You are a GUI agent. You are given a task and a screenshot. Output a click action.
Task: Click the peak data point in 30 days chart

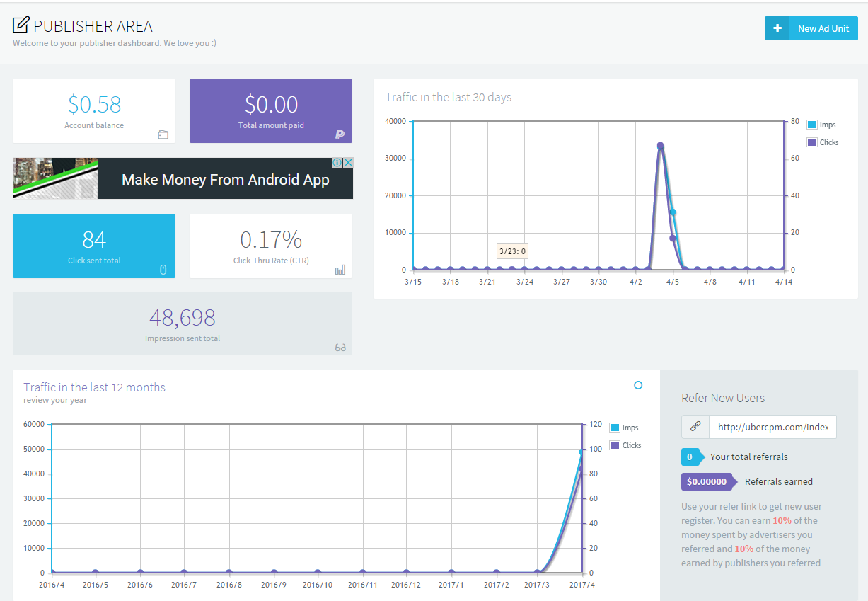[x=660, y=146]
